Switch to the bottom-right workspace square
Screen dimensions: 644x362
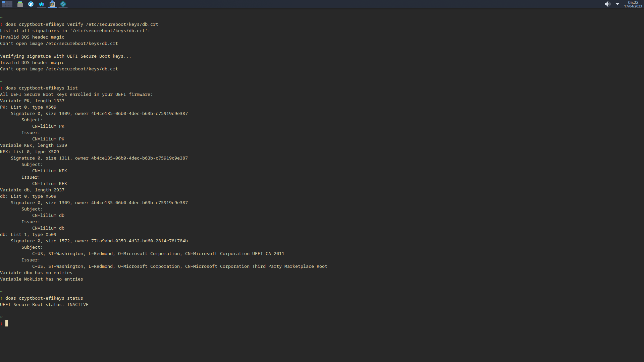click(x=11, y=6)
